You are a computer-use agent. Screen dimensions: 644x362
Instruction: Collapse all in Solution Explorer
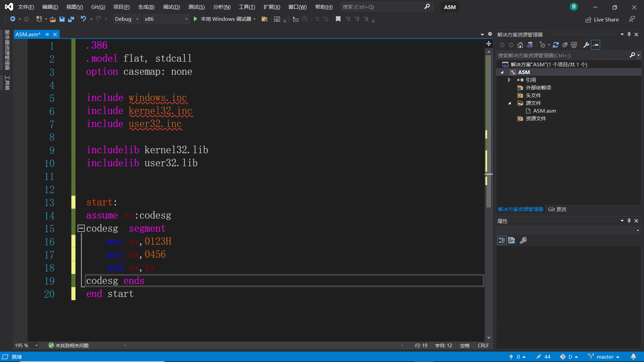click(565, 45)
